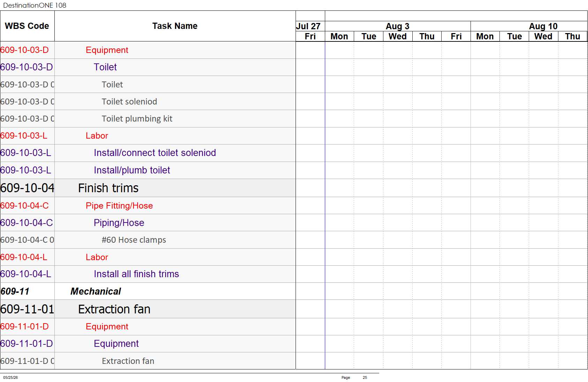Click the Mon column under Aug 10

pyautogui.click(x=485, y=36)
